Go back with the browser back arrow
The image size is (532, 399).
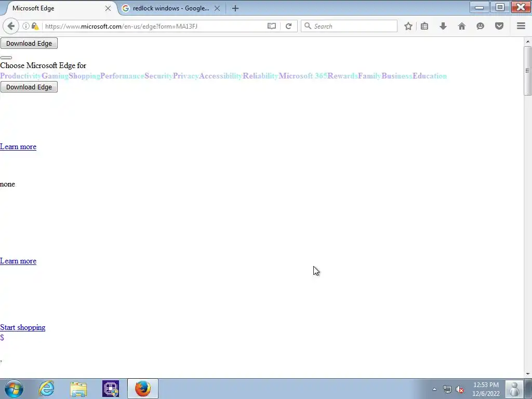(x=11, y=26)
